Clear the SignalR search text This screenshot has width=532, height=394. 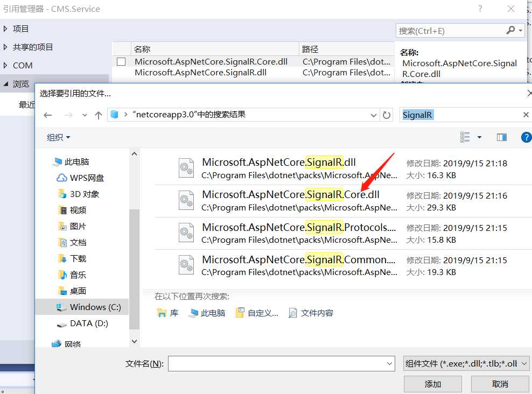point(526,115)
